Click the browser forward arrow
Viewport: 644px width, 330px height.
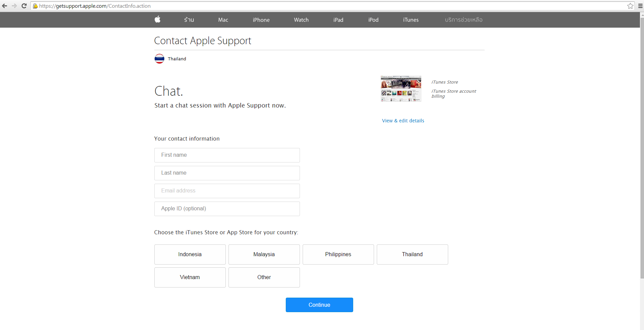click(14, 6)
